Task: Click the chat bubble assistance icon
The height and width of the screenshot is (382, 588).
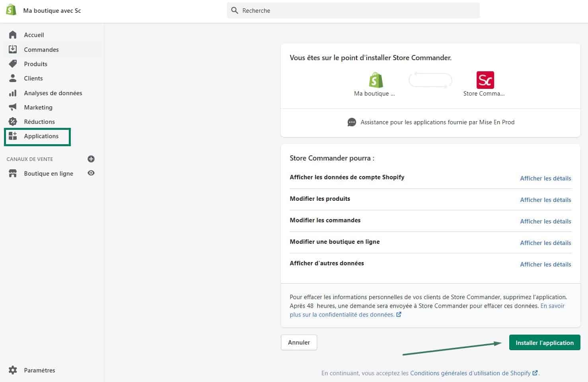Action: point(352,122)
